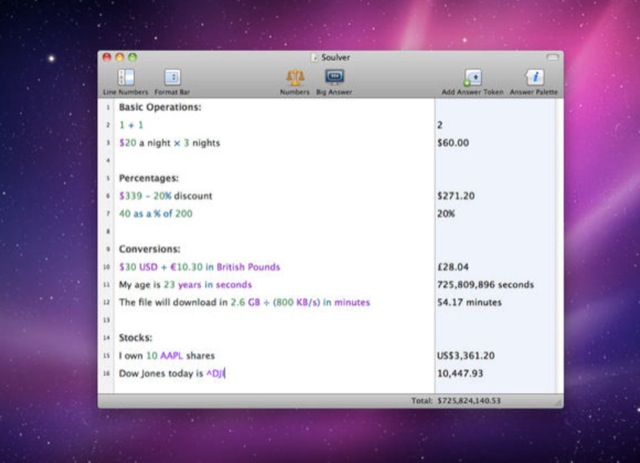Select answer '54.17 minutes'

[469, 303]
